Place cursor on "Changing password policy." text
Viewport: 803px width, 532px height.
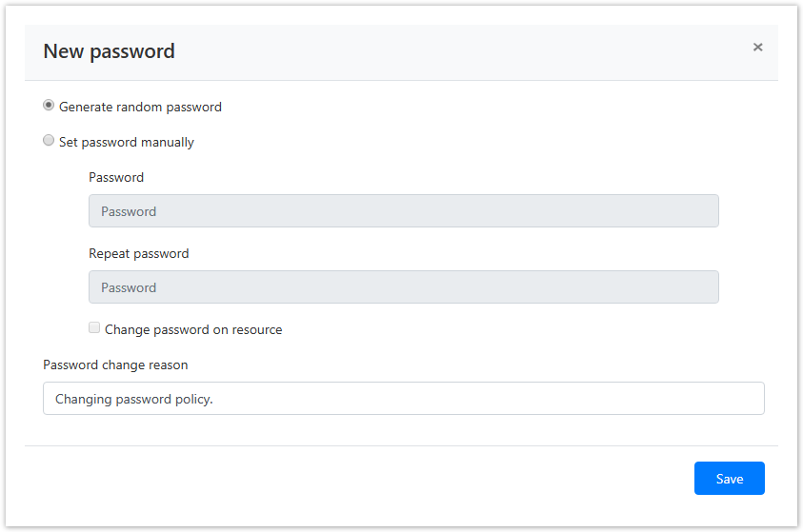coord(134,400)
